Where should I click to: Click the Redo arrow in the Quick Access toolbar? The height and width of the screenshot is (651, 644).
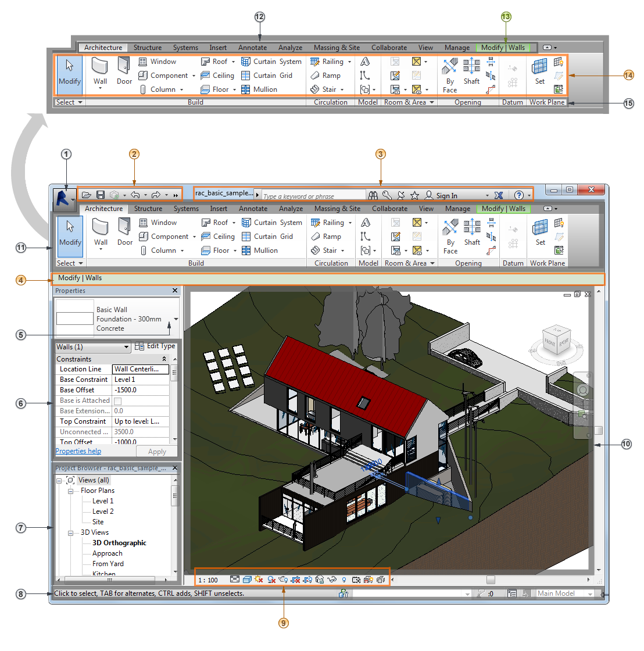(156, 195)
